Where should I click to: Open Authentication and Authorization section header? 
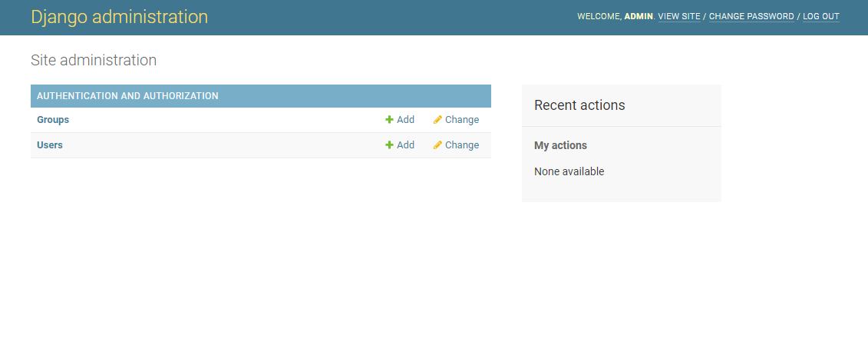127,96
